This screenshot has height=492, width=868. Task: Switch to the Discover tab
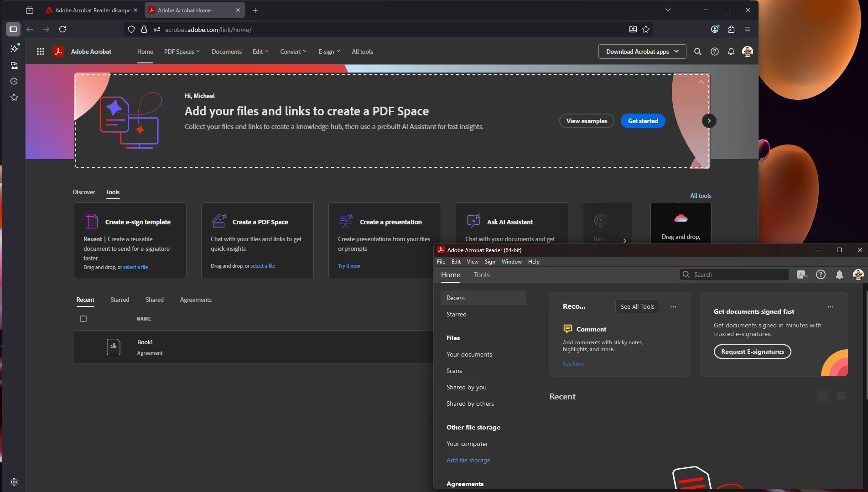[84, 192]
